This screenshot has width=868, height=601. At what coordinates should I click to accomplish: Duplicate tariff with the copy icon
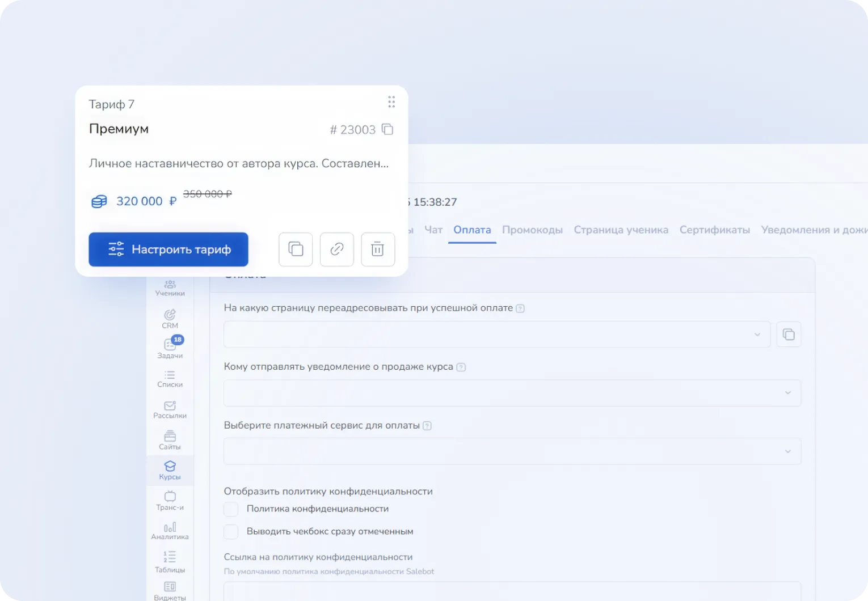click(295, 249)
